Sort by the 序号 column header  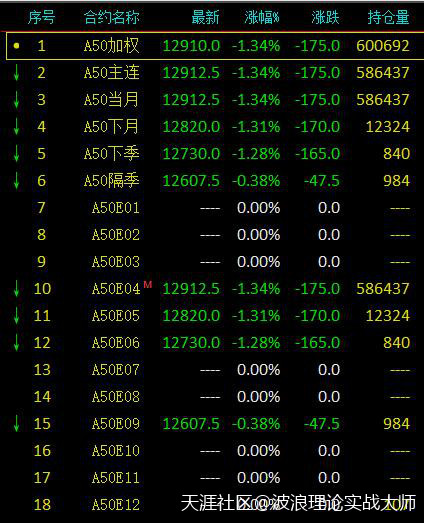pyautogui.click(x=42, y=17)
